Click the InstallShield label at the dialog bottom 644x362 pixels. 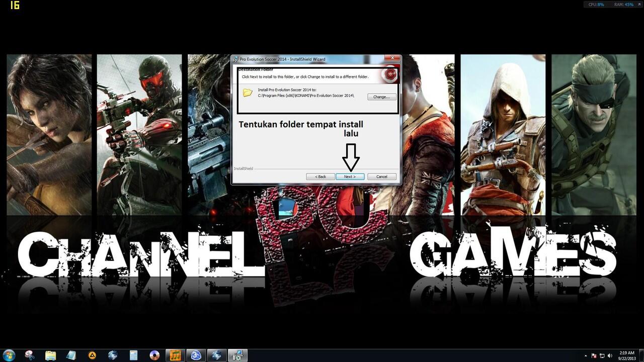pyautogui.click(x=244, y=168)
